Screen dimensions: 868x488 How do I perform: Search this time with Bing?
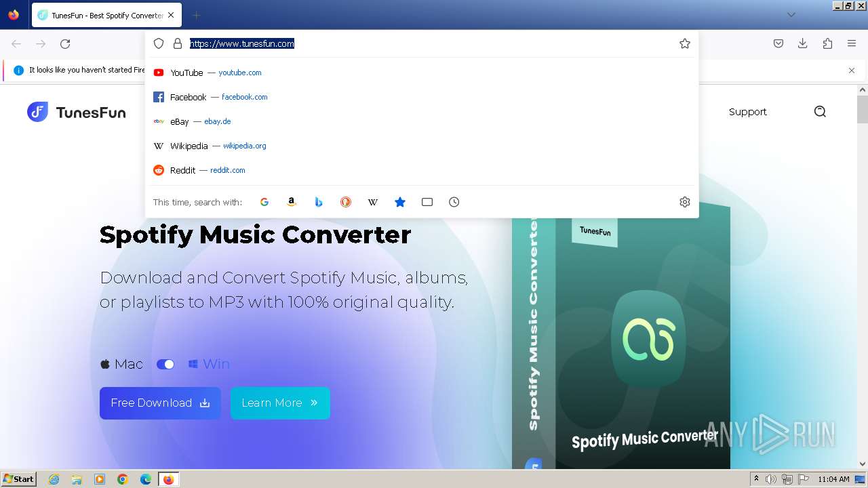(319, 202)
